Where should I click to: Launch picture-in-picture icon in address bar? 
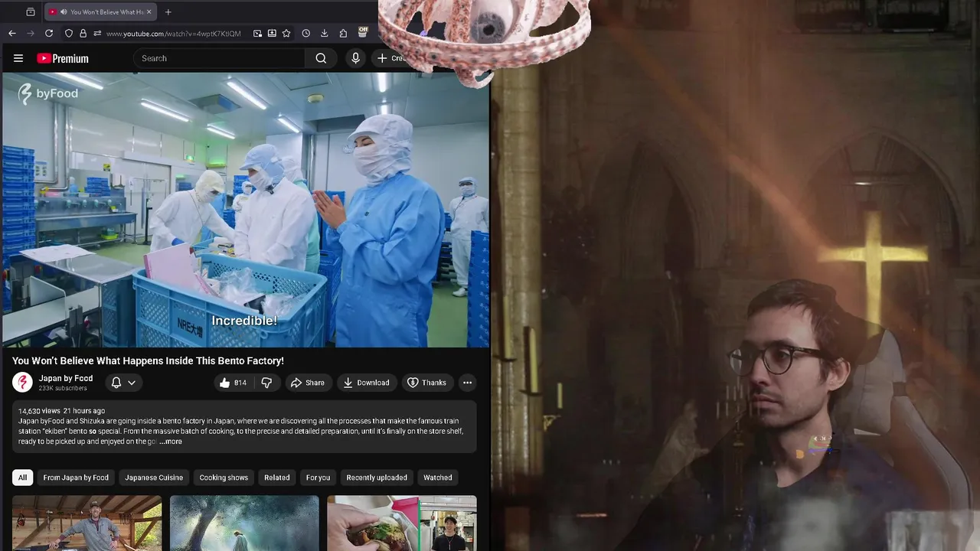[257, 34]
